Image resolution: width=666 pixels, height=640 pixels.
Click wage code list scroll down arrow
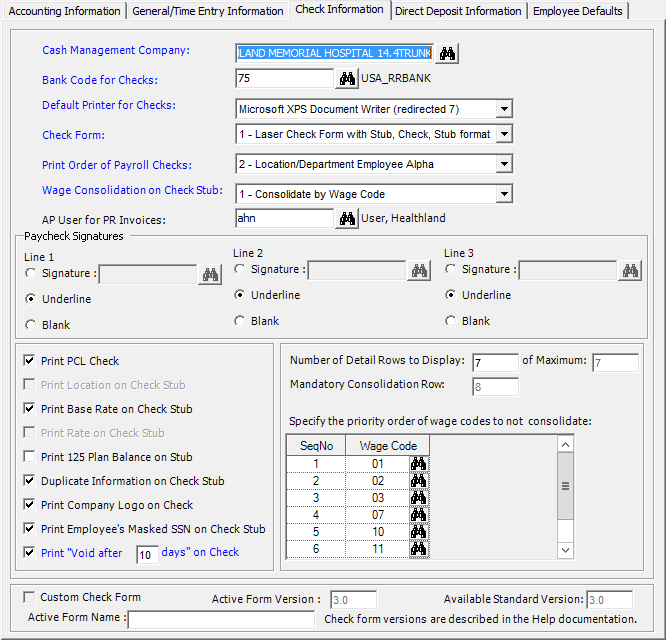[x=565, y=550]
